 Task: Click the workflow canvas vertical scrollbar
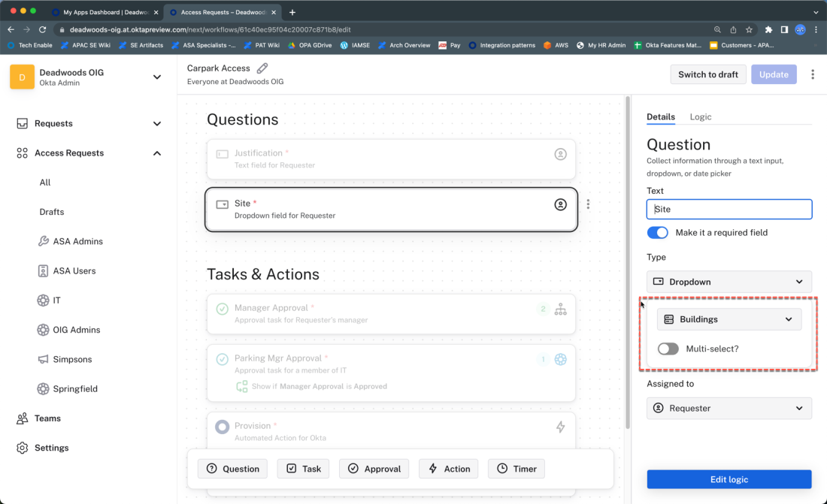pyautogui.click(x=627, y=263)
